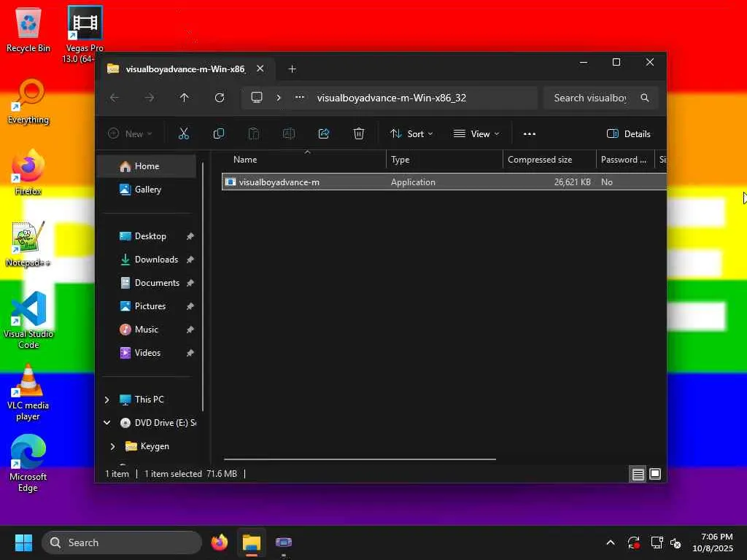The height and width of the screenshot is (560, 747).
Task: Collapse the DVD Drive (E:) tree node
Action: [107, 423]
